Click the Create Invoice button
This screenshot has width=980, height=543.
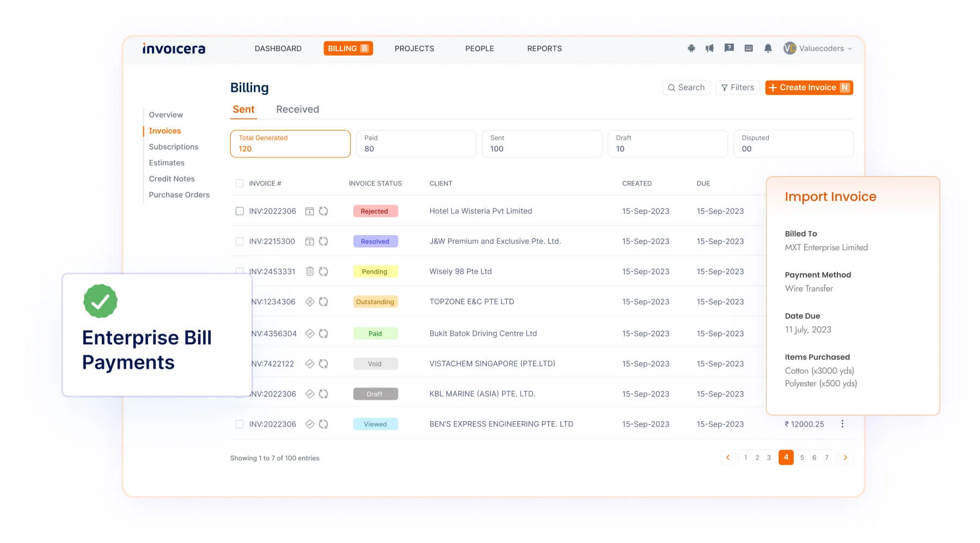(809, 88)
